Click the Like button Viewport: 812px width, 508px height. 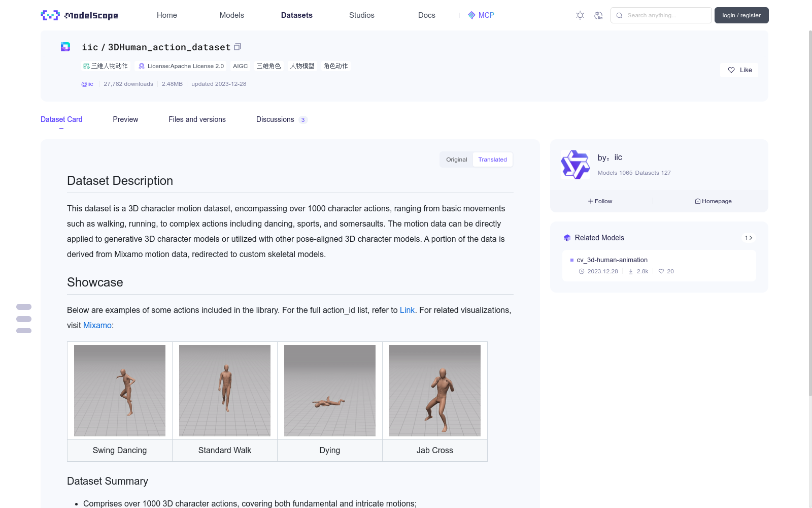(739, 70)
